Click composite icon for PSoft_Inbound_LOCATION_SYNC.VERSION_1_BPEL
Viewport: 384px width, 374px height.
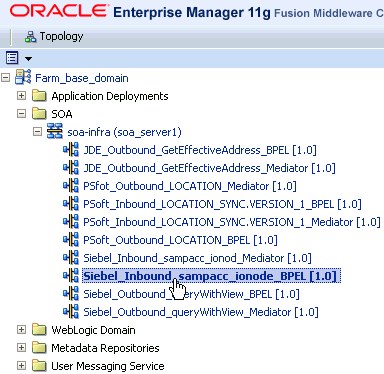(71, 204)
